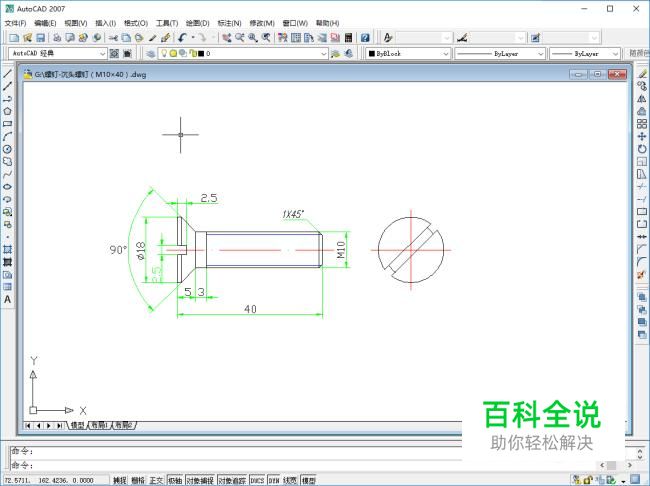Select the Arc draw tool

(7, 136)
